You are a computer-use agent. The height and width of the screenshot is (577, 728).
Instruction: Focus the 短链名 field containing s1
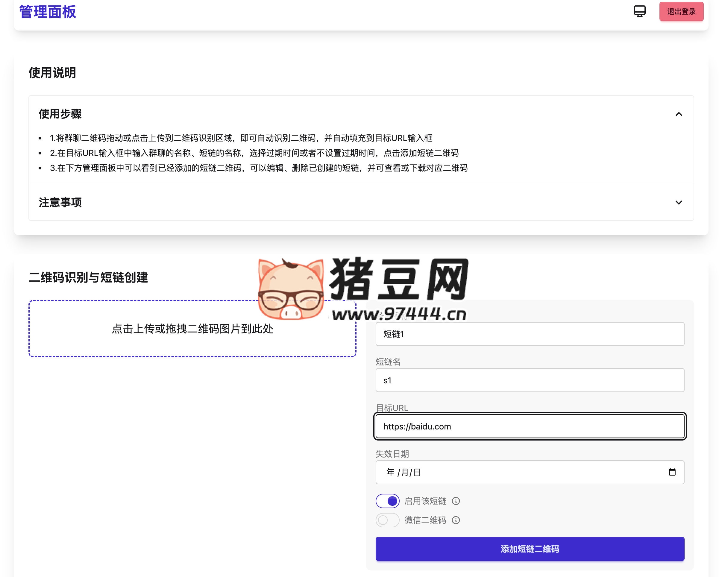click(x=530, y=380)
